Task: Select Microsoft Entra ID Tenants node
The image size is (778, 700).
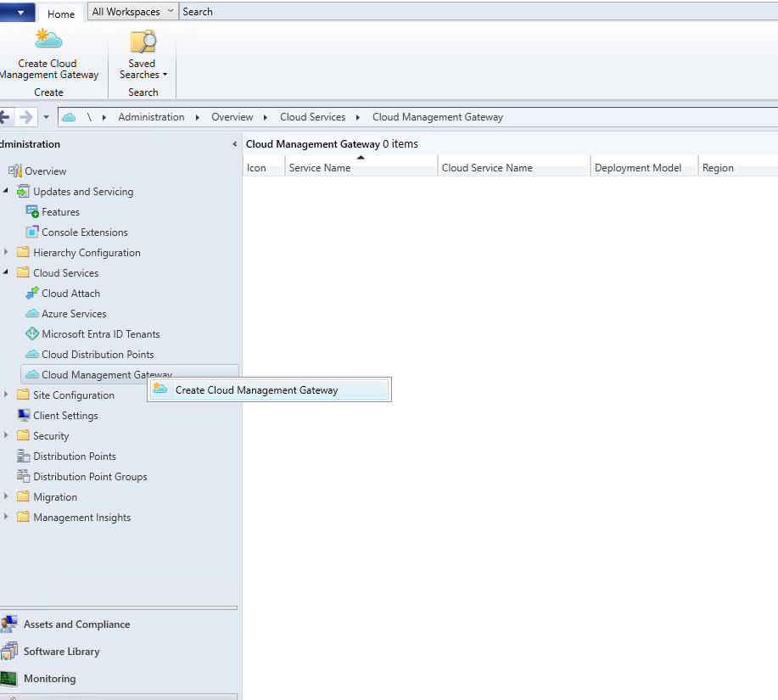Action: coord(100,334)
